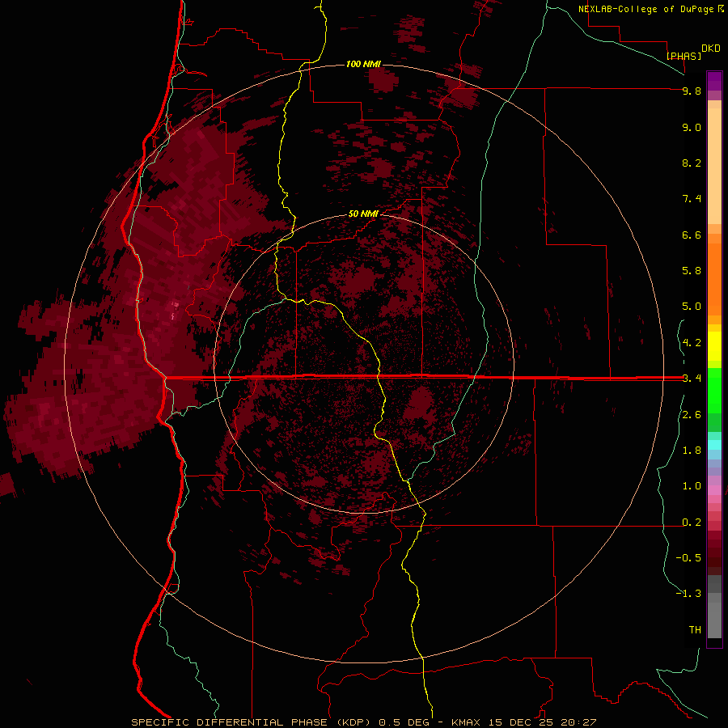This screenshot has width=728, height=728.
Task: Click the 5.0 scale value
Action: click(692, 307)
